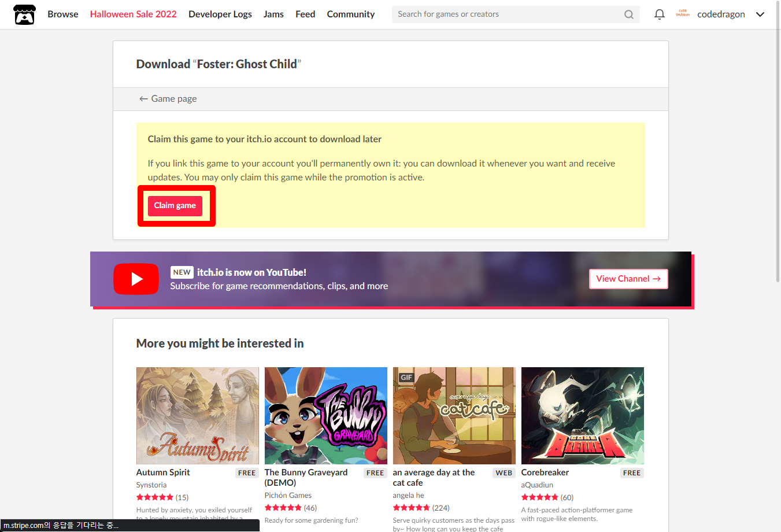Go to Developer Logs
The width and height of the screenshot is (781, 532).
(220, 14)
